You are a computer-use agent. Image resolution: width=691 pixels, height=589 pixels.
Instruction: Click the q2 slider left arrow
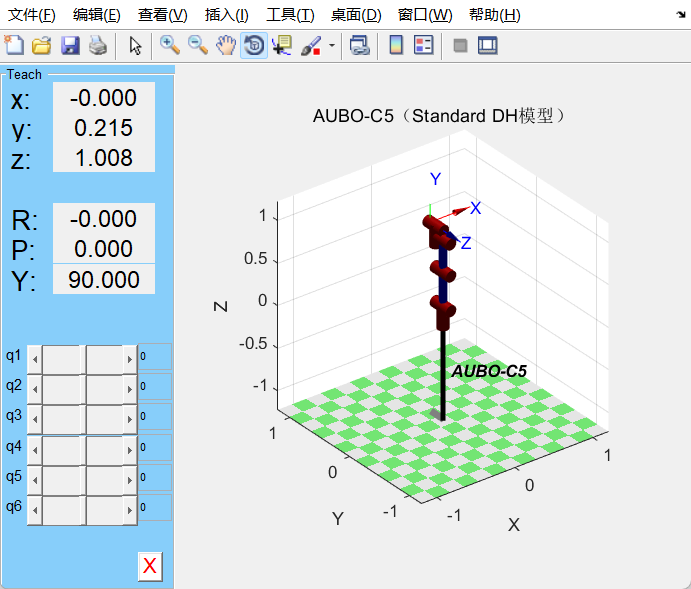[x=35, y=389]
